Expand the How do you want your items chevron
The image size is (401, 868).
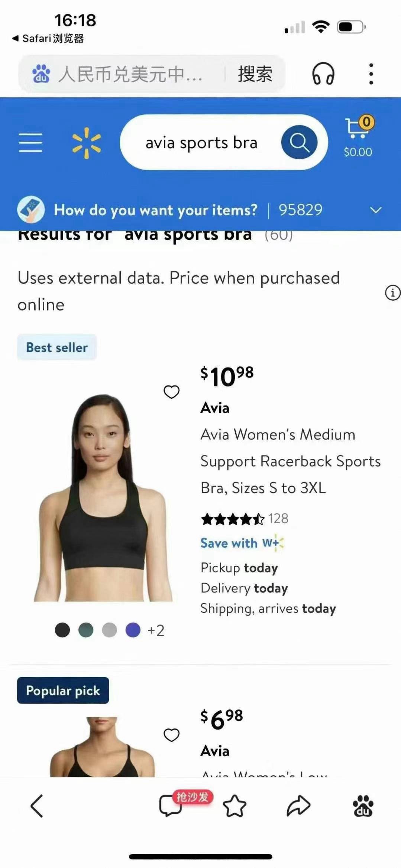376,210
